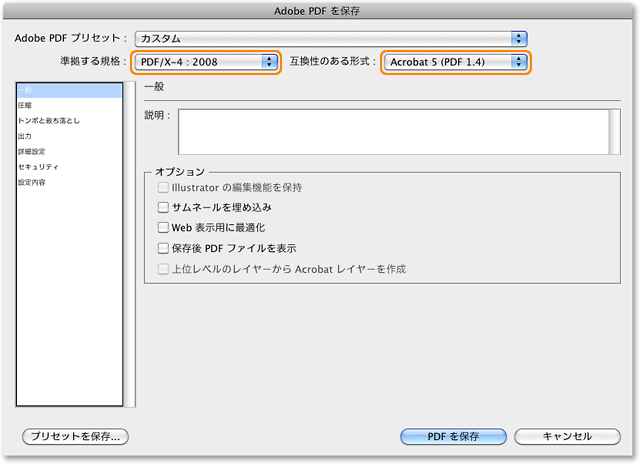Click the 上位レベルのレイヤー Acrobat レイヤー checkbox
Viewport: 640px width, 464px height.
pos(164,269)
